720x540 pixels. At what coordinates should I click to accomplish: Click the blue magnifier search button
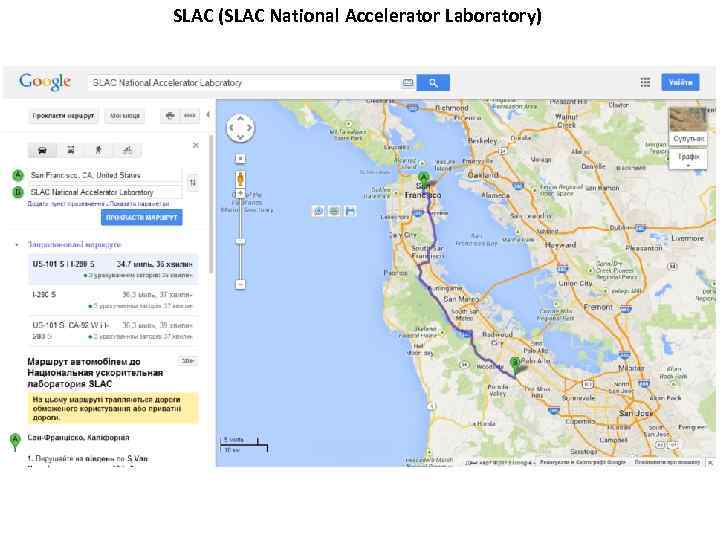433,83
